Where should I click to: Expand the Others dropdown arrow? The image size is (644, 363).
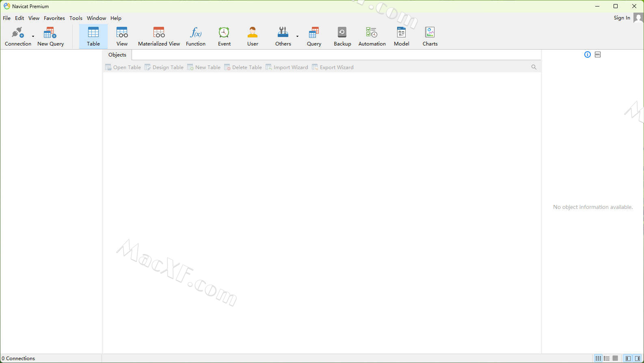[x=297, y=36]
